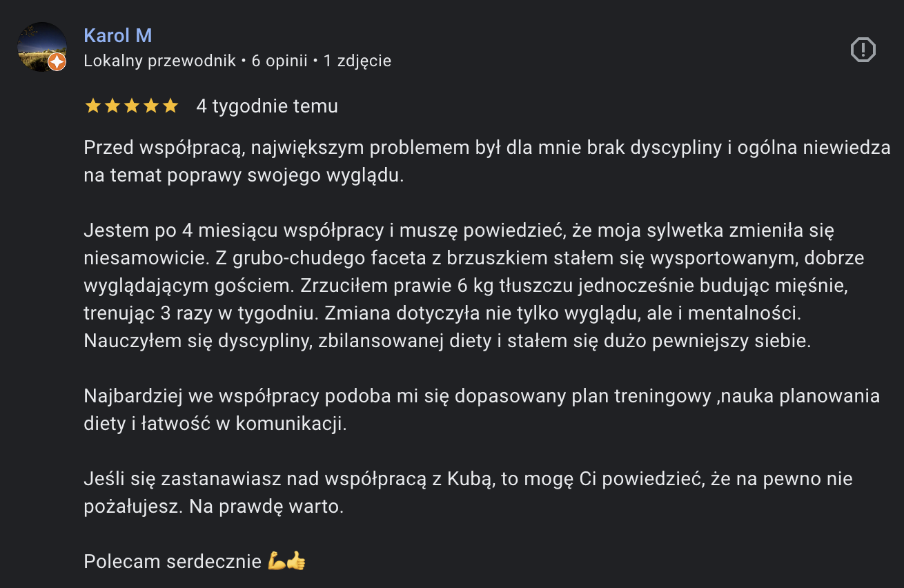Click the "Polecam serdecznie" closing line

pos(173,561)
